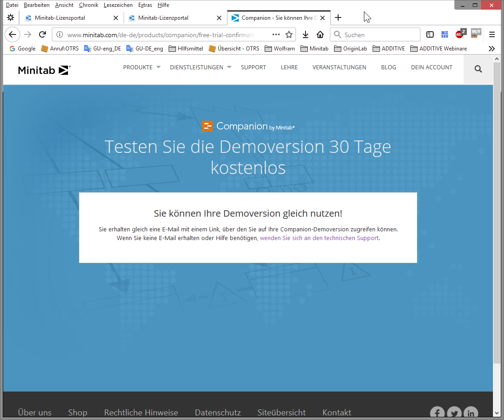Expand the OriginLab bookmark folder
504x420 pixels.
(351, 49)
